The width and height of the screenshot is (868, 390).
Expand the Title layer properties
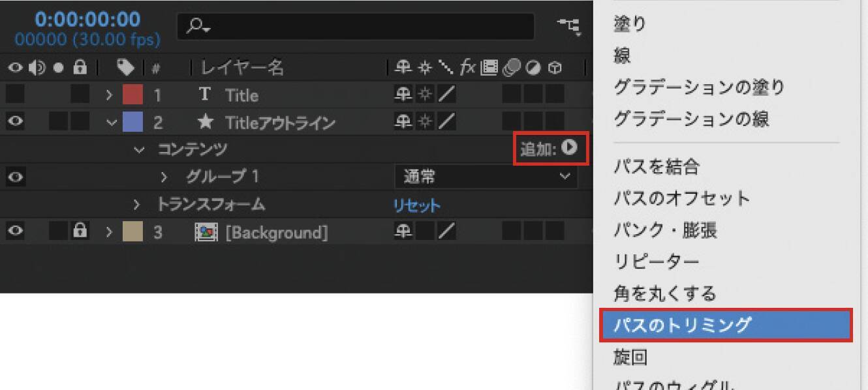tap(110, 95)
